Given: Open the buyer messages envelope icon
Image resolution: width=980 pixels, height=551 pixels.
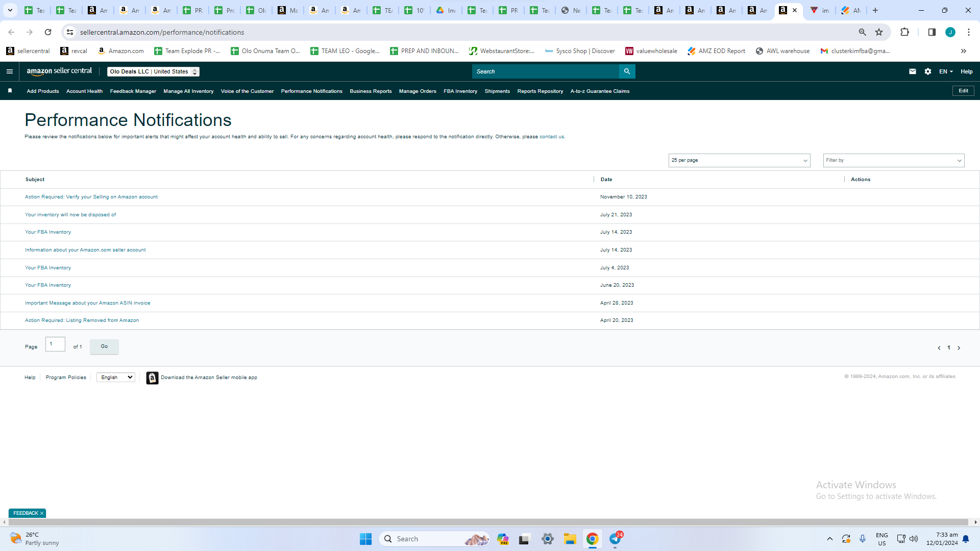Looking at the screenshot, I should (913, 71).
